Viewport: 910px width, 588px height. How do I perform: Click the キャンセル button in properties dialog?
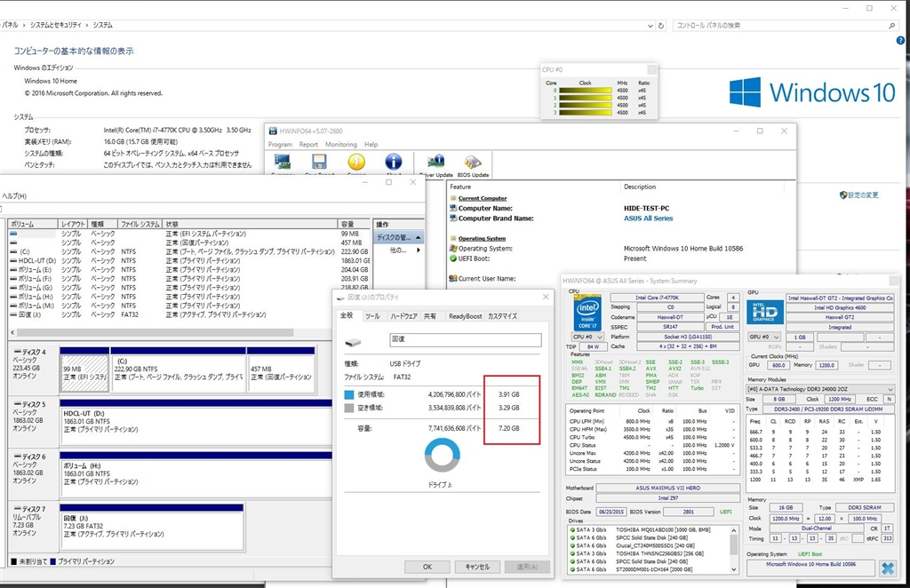point(477,566)
